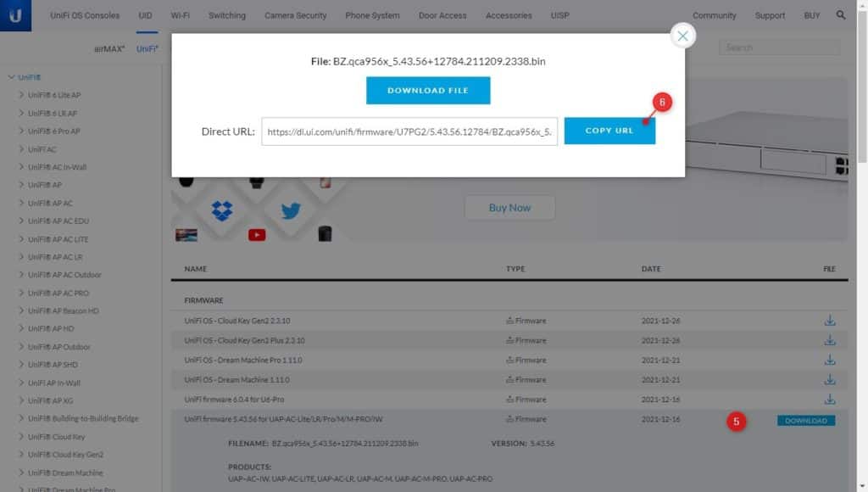Click the Ubiquiti logo icon

tap(15, 15)
